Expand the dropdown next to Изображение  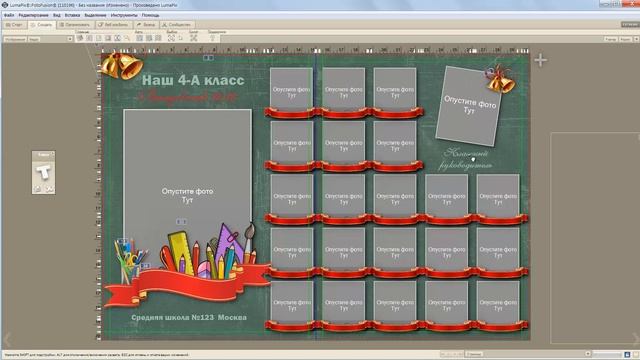(x=70, y=39)
